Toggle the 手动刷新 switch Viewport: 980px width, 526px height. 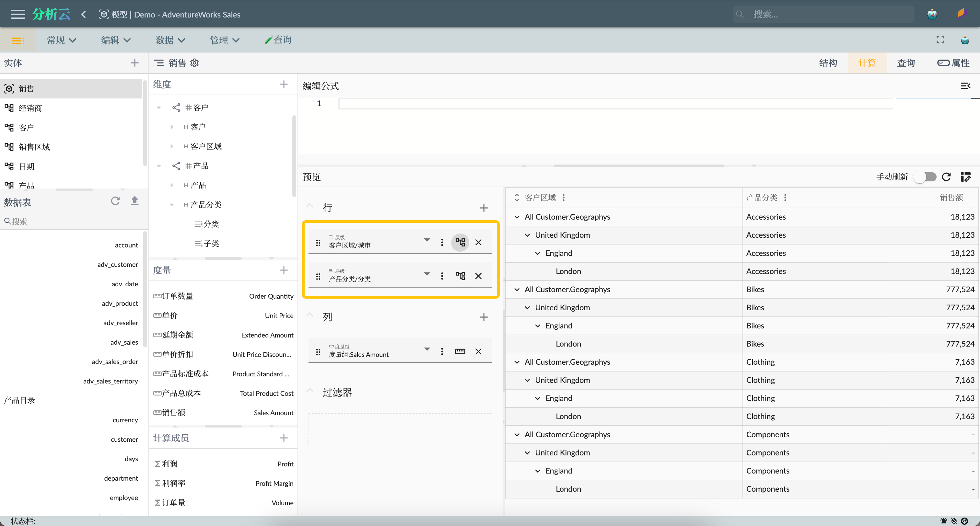click(x=926, y=177)
